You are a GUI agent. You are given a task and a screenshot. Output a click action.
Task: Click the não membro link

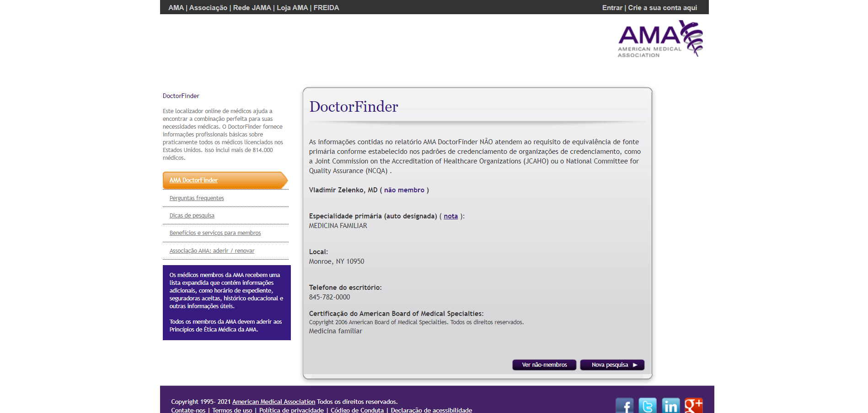click(404, 190)
